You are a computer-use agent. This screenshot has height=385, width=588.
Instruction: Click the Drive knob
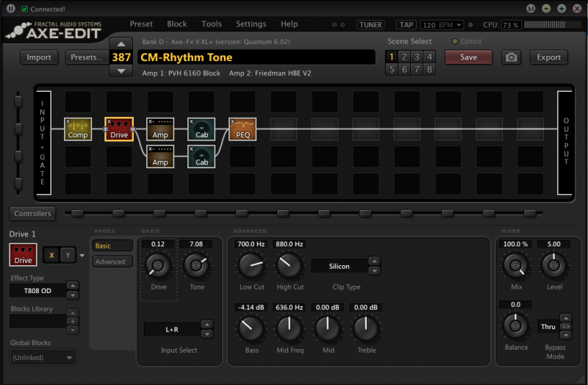158,265
